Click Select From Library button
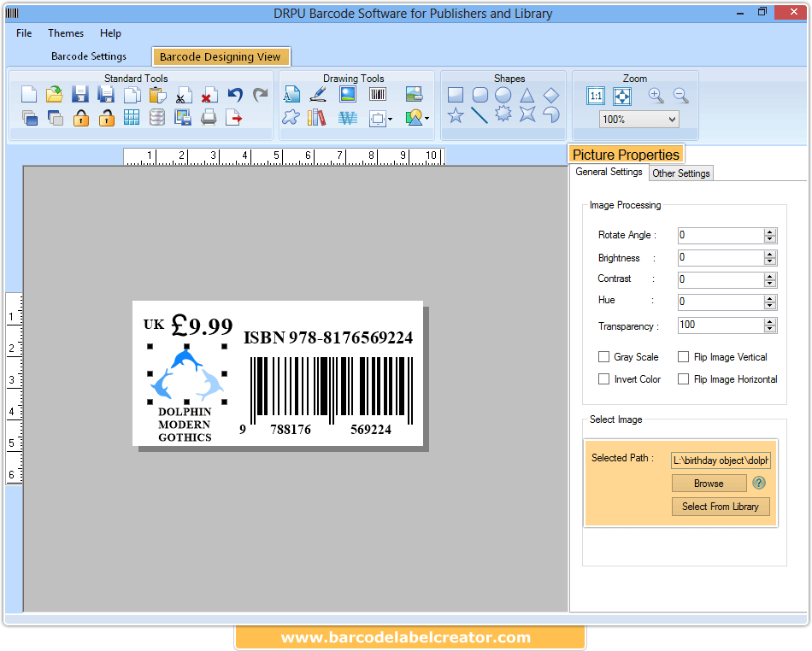812x651 pixels. [721, 507]
